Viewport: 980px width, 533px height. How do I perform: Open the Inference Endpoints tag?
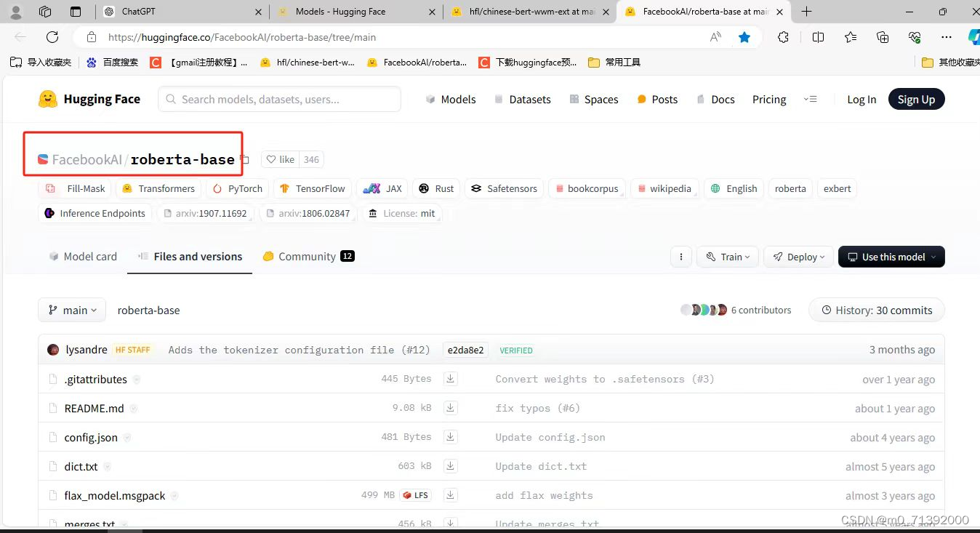point(95,213)
